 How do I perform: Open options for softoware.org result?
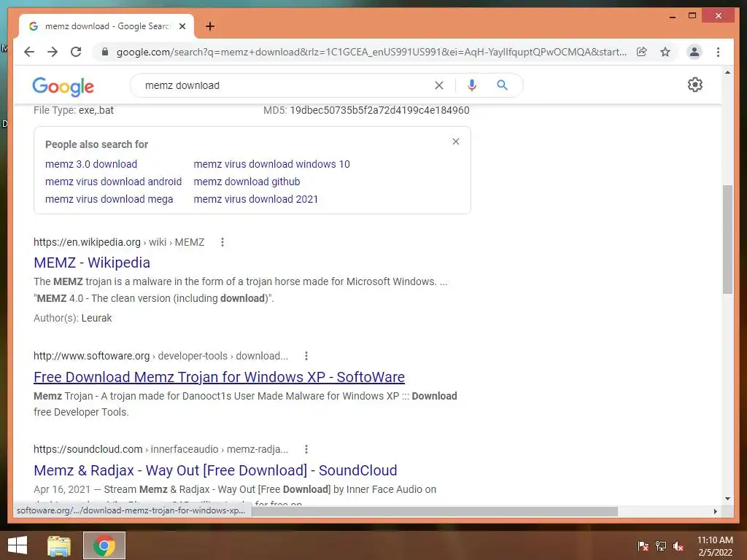[306, 356]
